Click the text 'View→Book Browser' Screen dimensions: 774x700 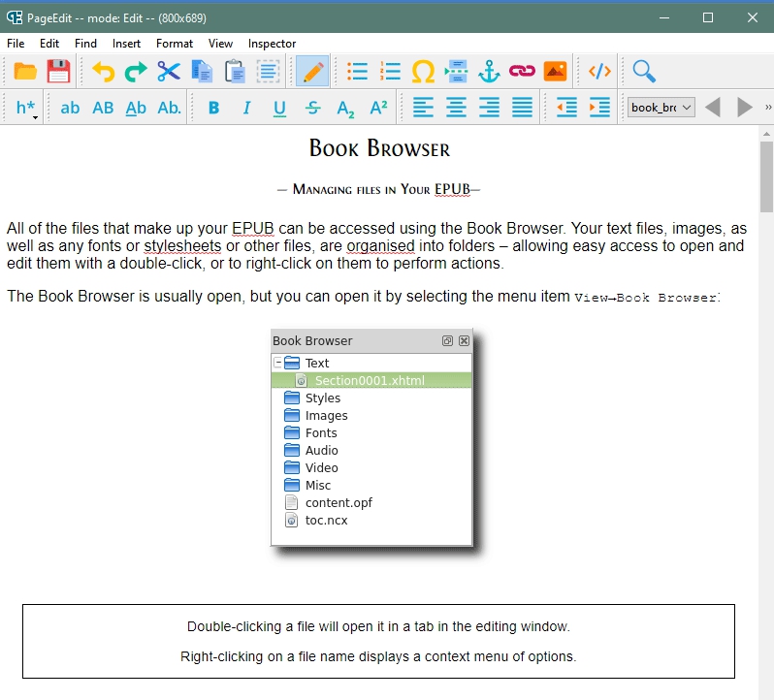coord(646,298)
